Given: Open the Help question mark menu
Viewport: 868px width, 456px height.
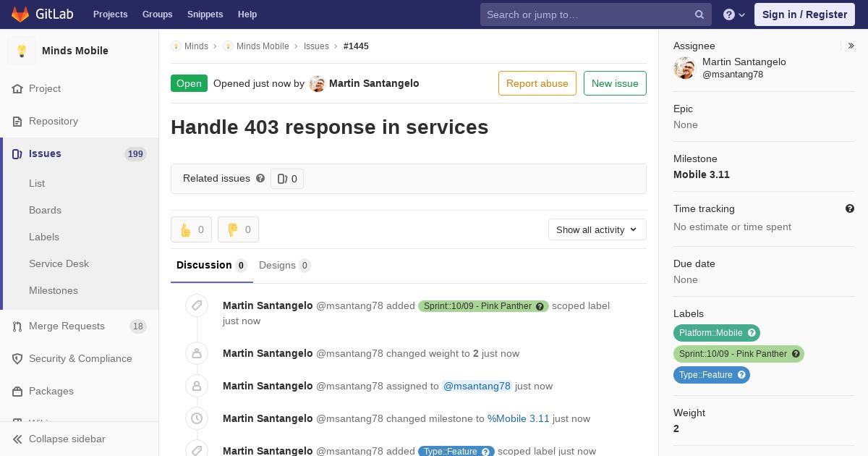Looking at the screenshot, I should click(734, 14).
